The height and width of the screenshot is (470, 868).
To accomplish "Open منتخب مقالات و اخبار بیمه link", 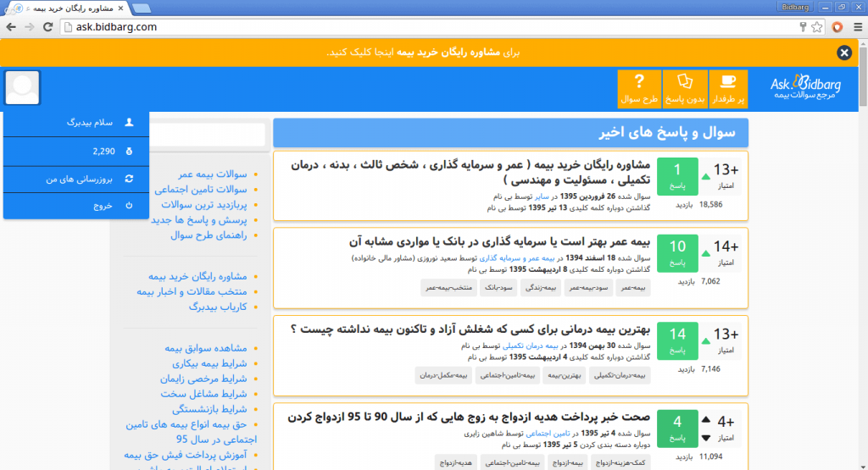I will click(x=192, y=291).
